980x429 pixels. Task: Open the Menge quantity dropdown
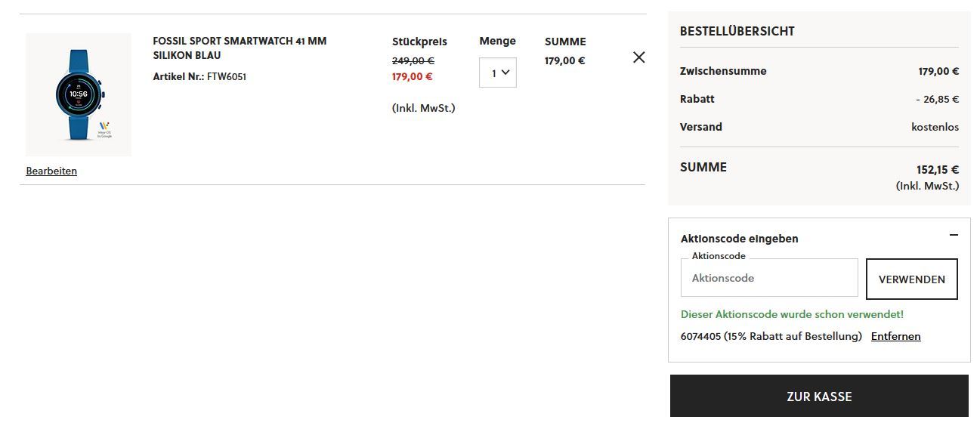tap(498, 73)
